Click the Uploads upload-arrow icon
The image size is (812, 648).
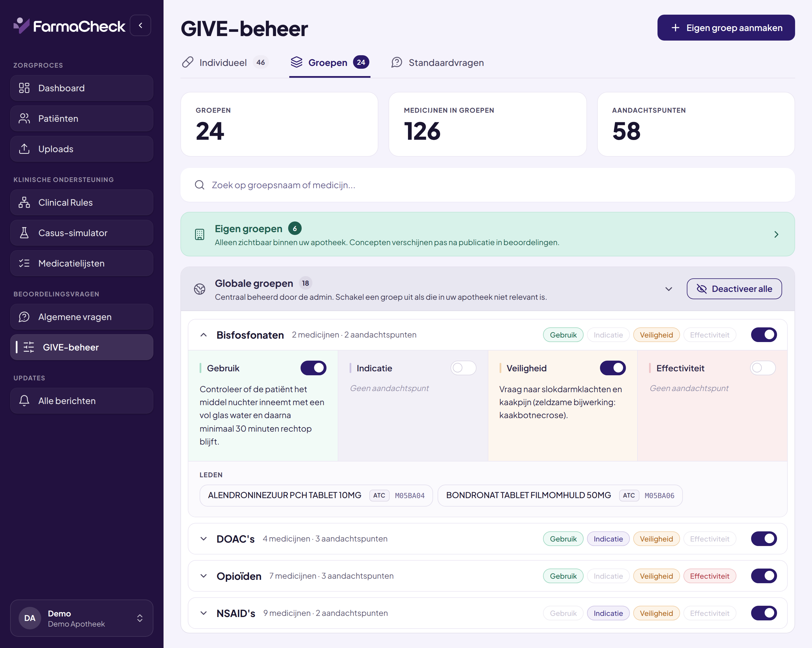coord(24,149)
